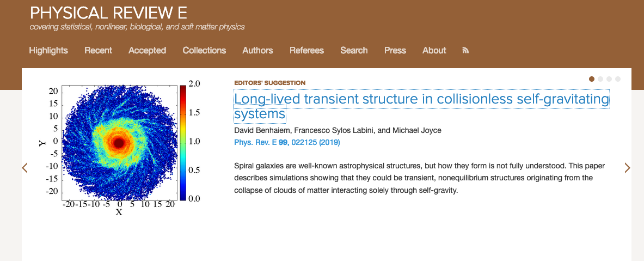
Task: Advance to next carousel slide arrow
Action: [627, 167]
